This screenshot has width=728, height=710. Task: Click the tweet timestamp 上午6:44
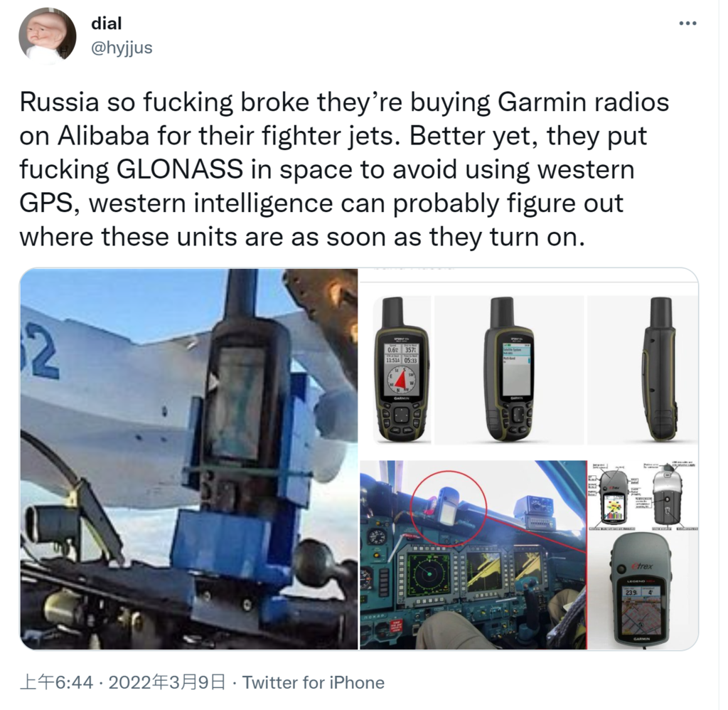(x=57, y=682)
